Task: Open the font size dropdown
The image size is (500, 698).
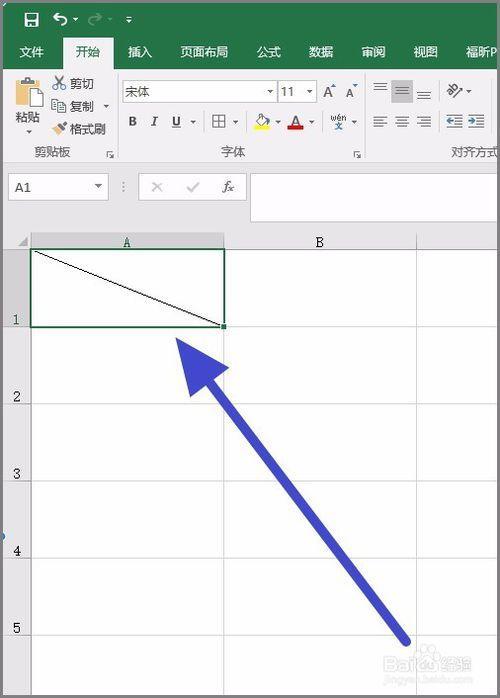Action: click(309, 92)
